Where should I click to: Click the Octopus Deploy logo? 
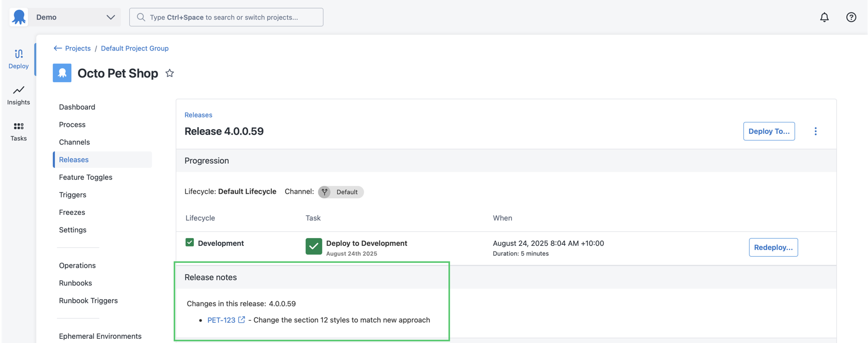[x=19, y=17]
